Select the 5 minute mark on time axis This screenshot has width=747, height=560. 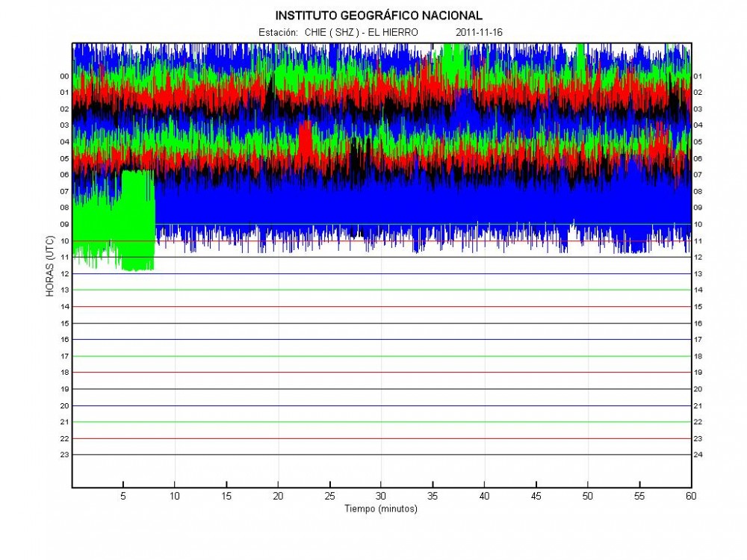(x=123, y=496)
